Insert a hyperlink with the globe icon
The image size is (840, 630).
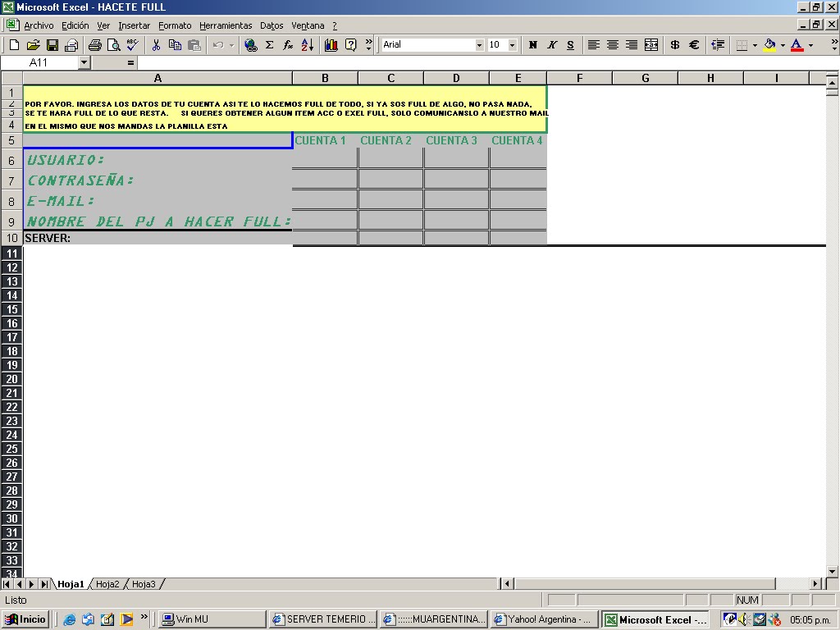point(250,45)
